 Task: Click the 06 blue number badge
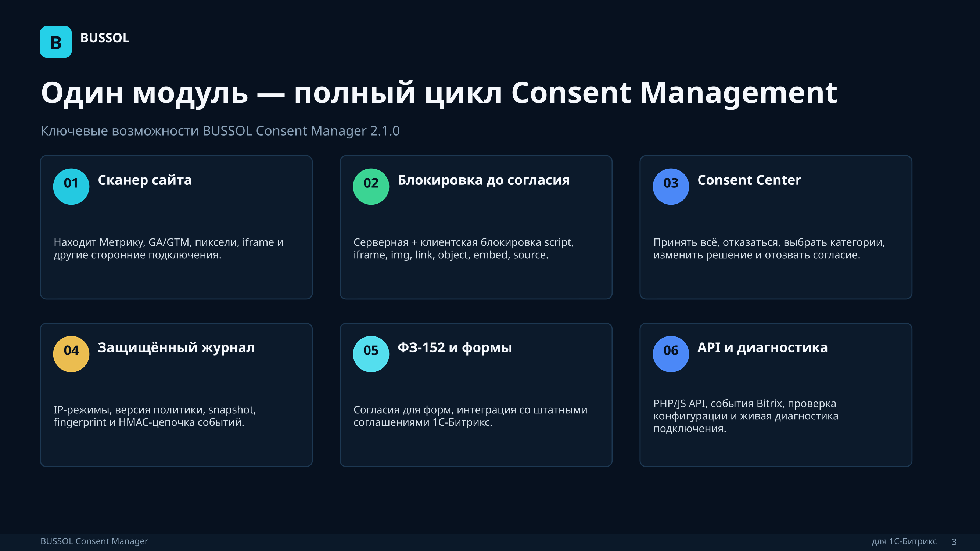671,354
